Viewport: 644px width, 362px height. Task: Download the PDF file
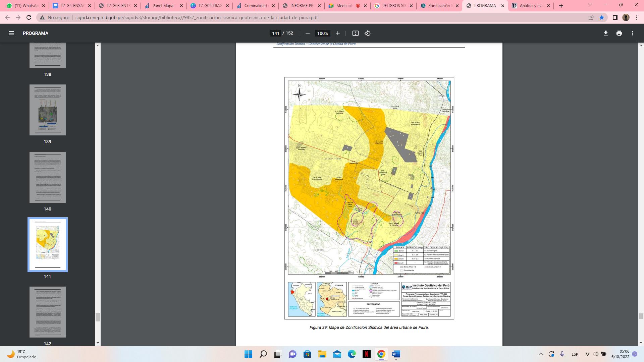pos(605,33)
